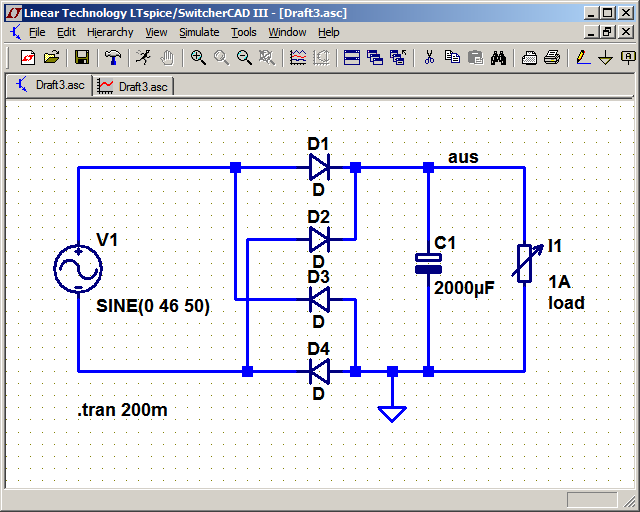Click the V1 voltage source symbol
640x512 pixels.
(78, 269)
